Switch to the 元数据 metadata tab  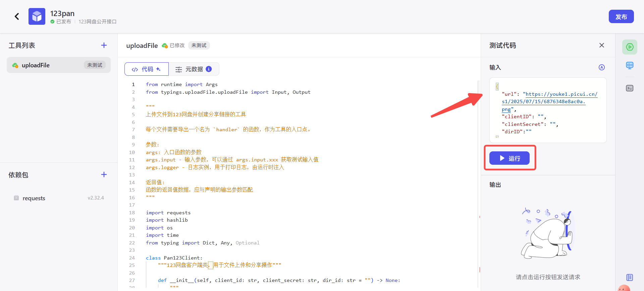pyautogui.click(x=194, y=69)
